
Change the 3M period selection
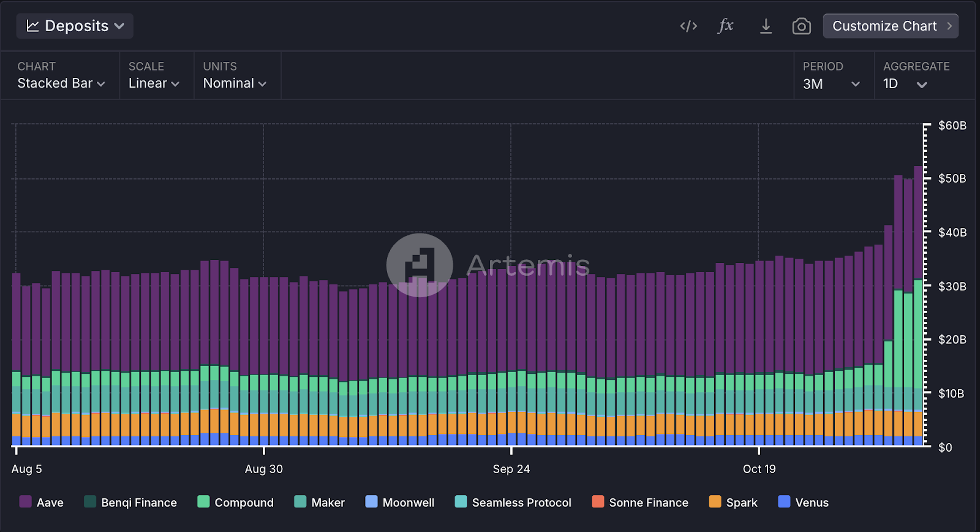tap(831, 84)
